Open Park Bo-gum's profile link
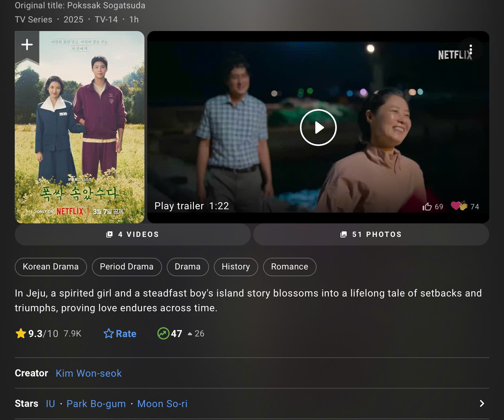The width and height of the screenshot is (504, 420). [96, 404]
